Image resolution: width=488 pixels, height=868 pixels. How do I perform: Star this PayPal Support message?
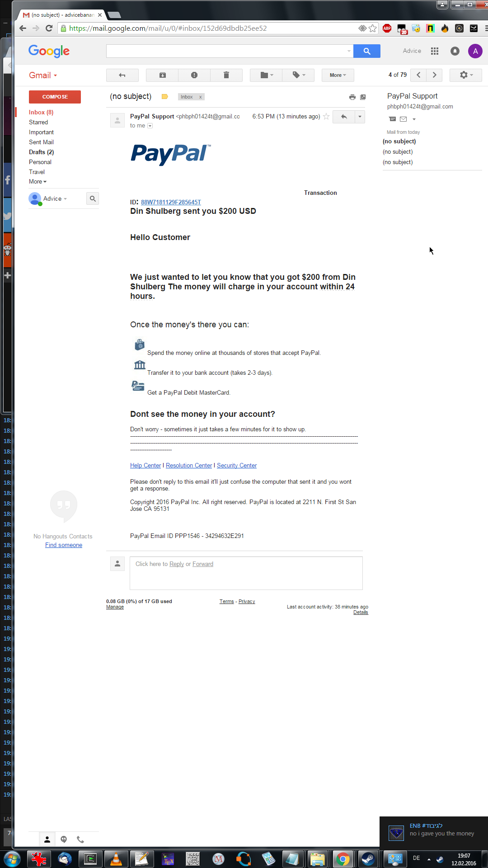click(326, 117)
